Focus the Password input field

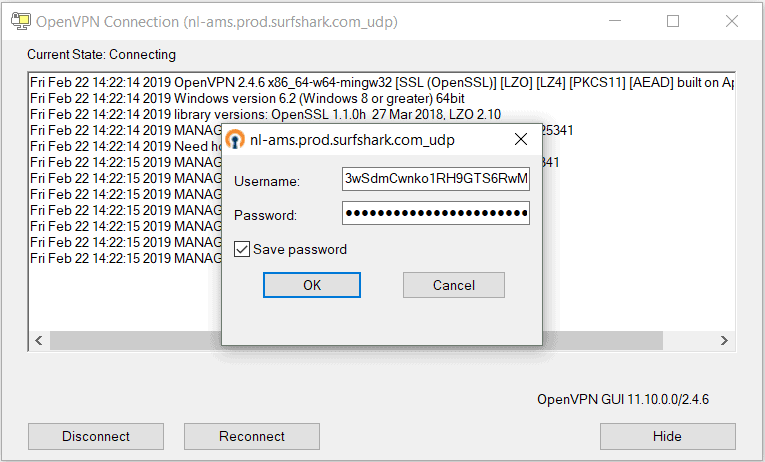click(436, 213)
